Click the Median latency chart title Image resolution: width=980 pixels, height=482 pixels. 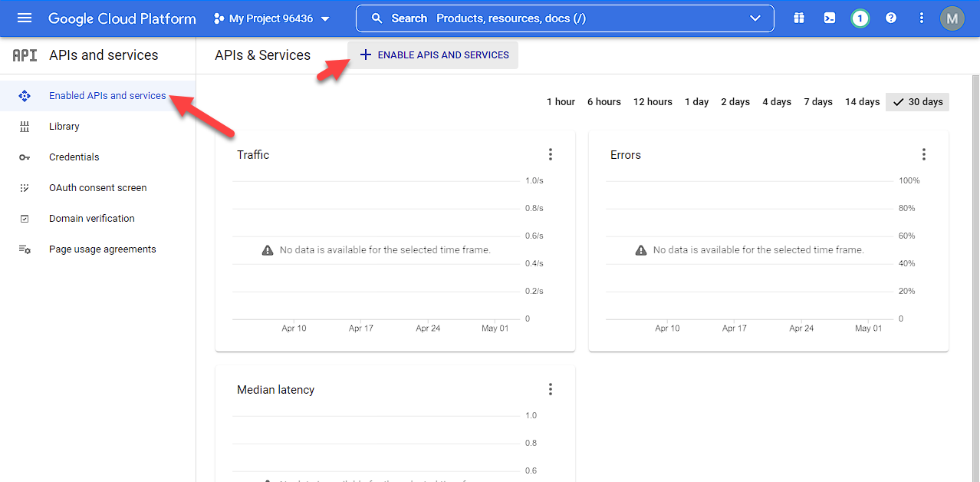(276, 390)
